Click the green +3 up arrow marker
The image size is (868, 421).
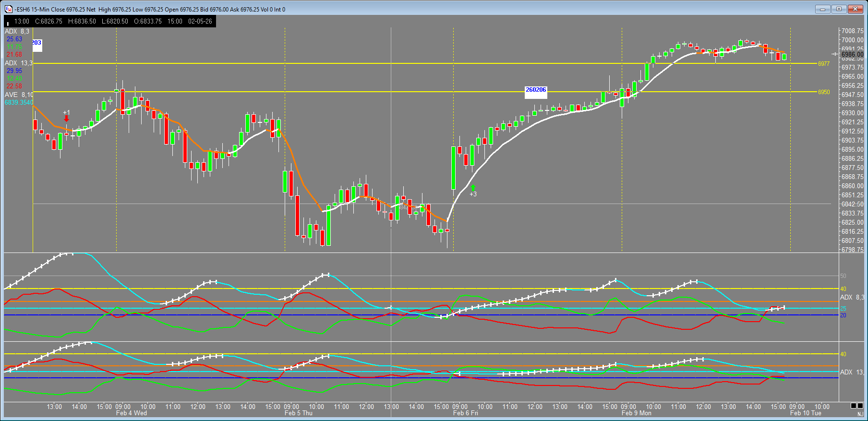(x=473, y=188)
